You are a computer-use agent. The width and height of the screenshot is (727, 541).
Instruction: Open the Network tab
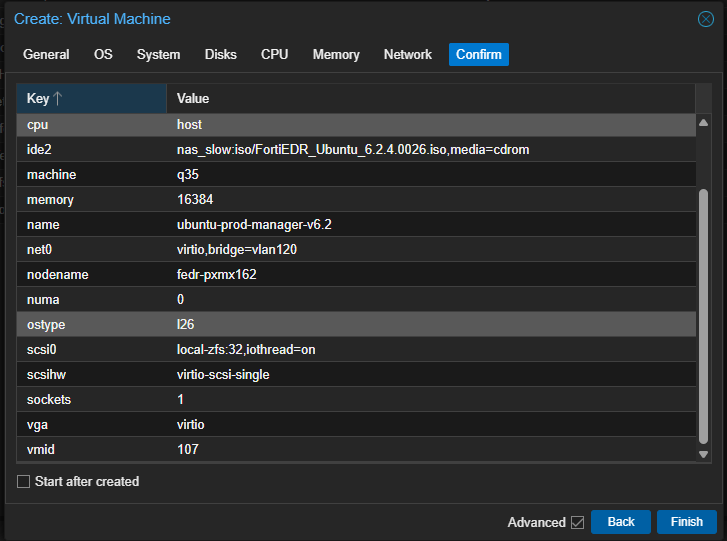click(x=407, y=54)
